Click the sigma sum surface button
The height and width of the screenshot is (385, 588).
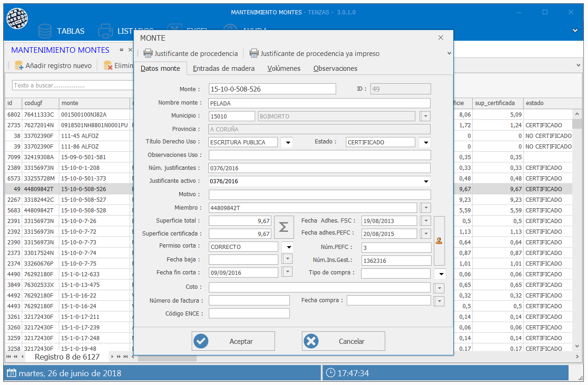283,227
